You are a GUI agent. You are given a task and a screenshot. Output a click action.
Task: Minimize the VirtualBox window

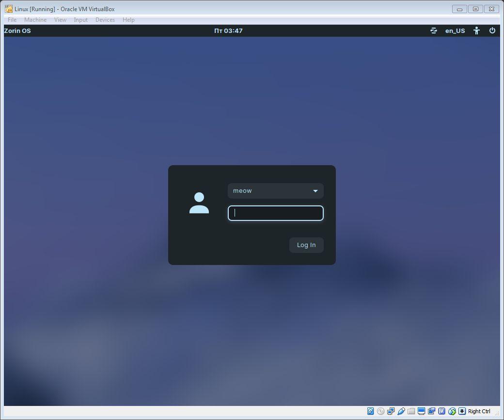click(459, 9)
